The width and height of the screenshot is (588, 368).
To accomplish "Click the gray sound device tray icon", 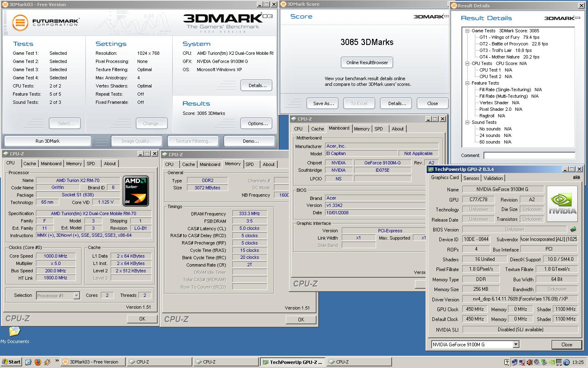I will pyautogui.click(x=537, y=362).
